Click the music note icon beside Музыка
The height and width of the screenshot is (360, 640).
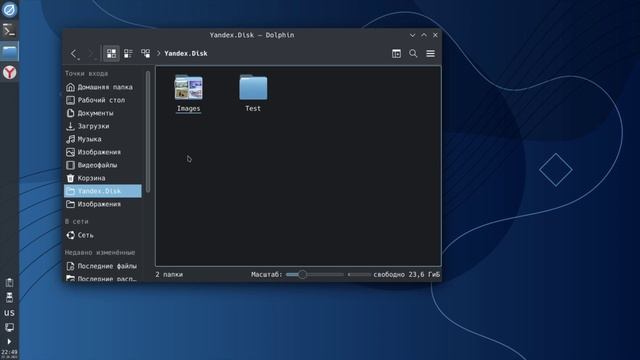[70, 139]
